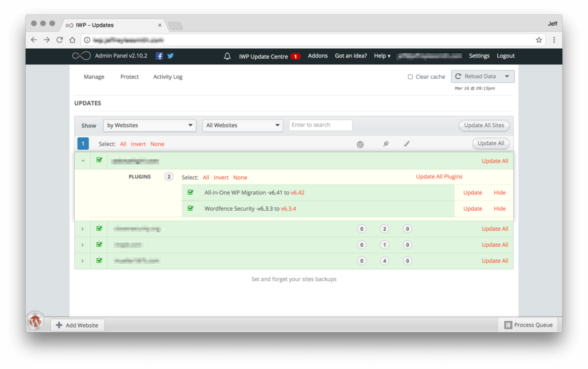Click the WordPress core updates column icon
The width and height of the screenshot is (588, 369).
pos(361,144)
